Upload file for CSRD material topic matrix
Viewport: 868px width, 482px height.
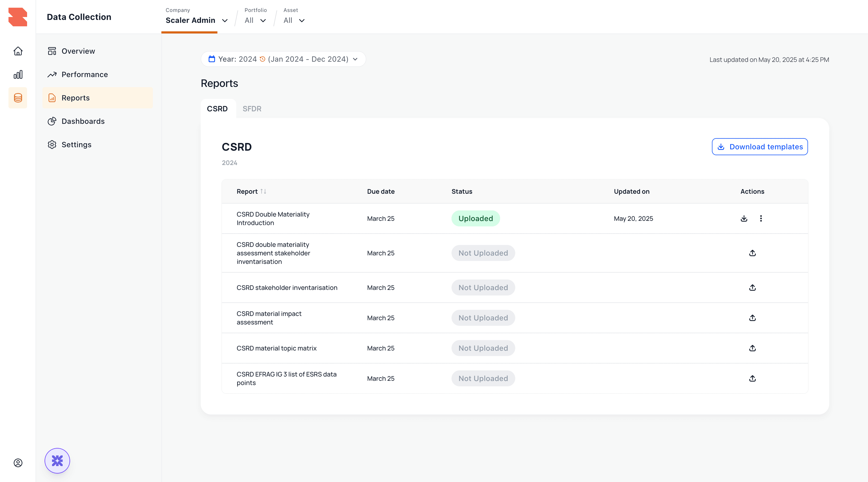pos(753,348)
